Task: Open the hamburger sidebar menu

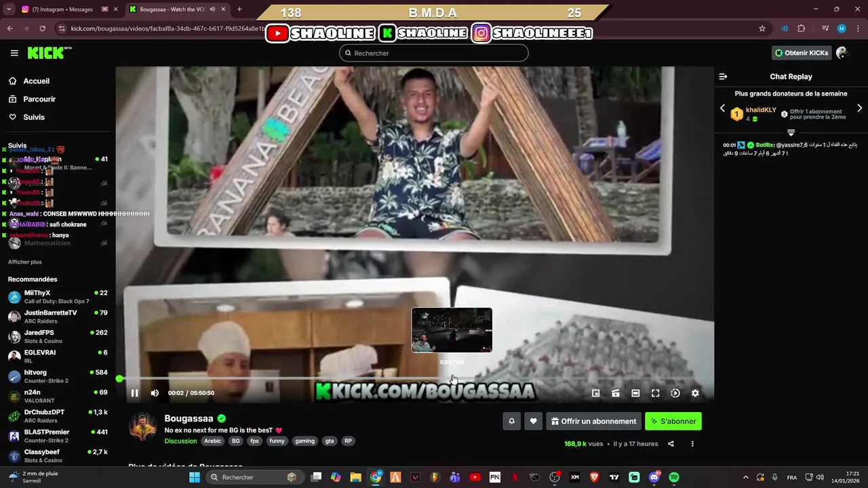Action: tap(14, 53)
